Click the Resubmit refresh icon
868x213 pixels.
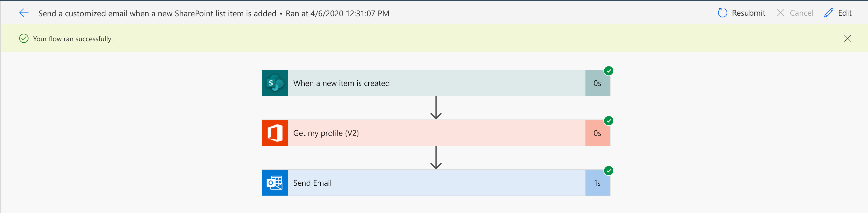[x=722, y=13]
